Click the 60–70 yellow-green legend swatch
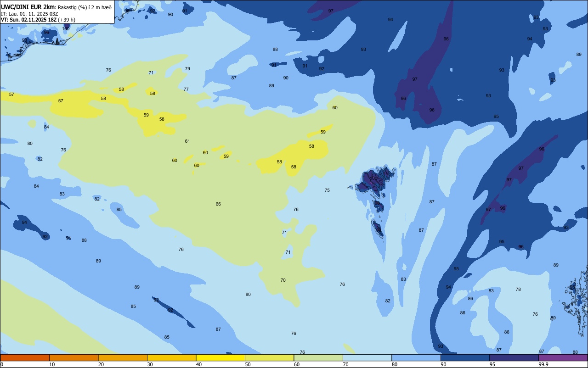The width and height of the screenshot is (588, 368). tap(318, 357)
